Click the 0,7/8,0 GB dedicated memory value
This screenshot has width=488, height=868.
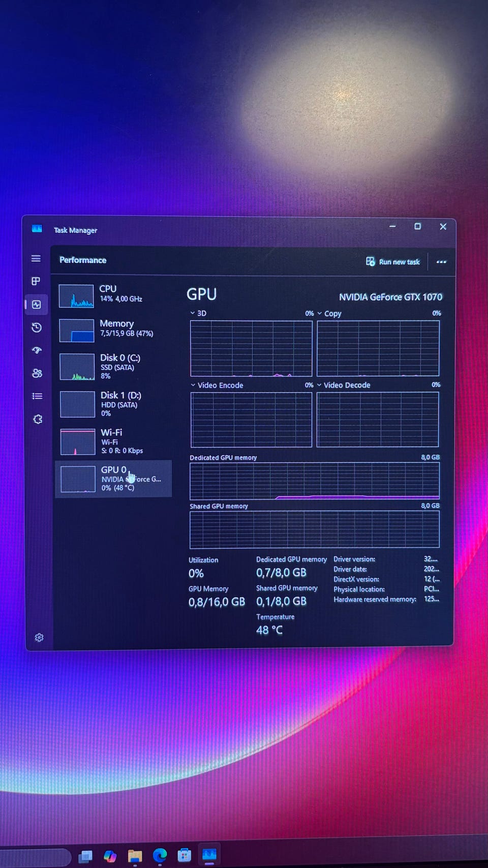(x=281, y=573)
